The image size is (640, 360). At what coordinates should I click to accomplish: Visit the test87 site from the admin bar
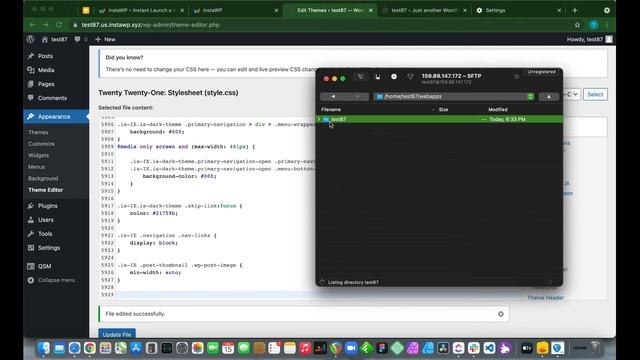55,39
